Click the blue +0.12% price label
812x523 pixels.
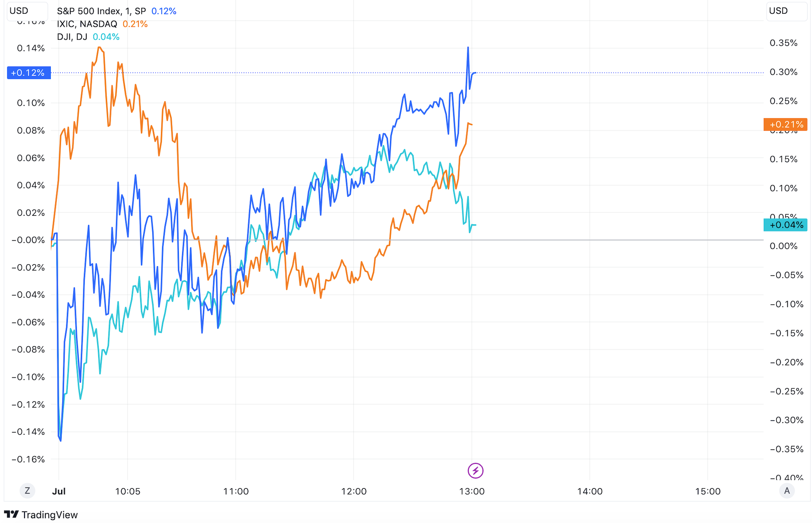tap(28, 73)
